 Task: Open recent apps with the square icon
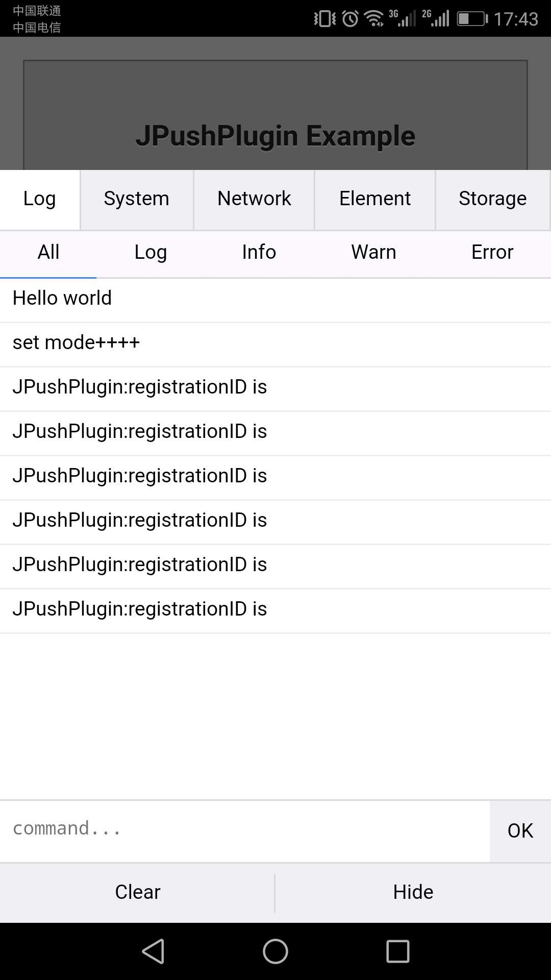pos(398,950)
